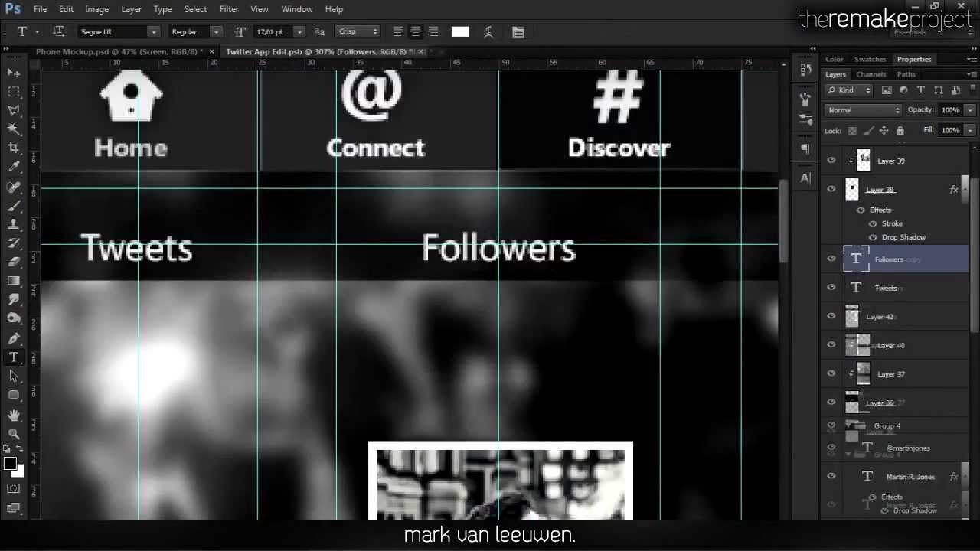Viewport: 980px width, 551px height.
Task: Hide Layer 37 visibility
Action: tap(831, 373)
